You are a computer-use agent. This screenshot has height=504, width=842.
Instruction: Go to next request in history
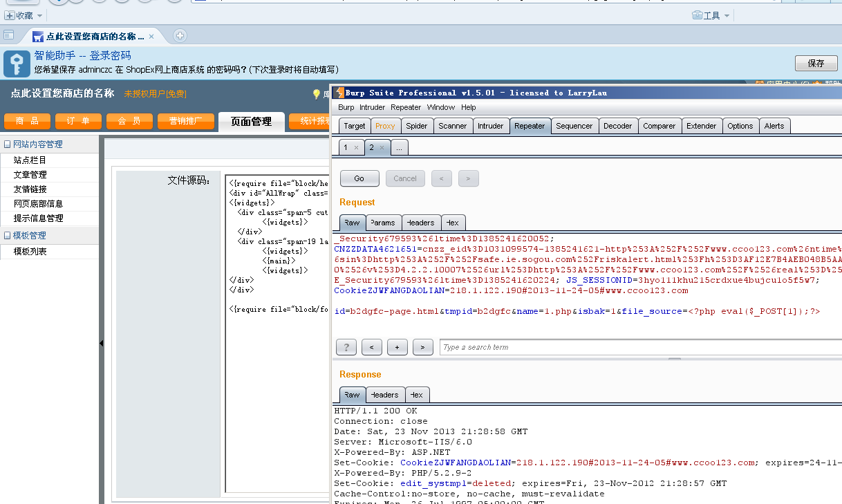coord(469,178)
